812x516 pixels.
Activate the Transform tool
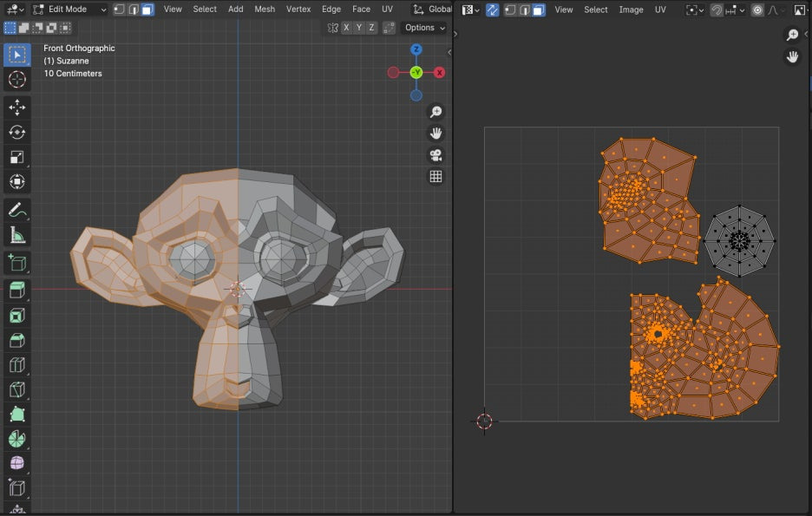pos(17,181)
